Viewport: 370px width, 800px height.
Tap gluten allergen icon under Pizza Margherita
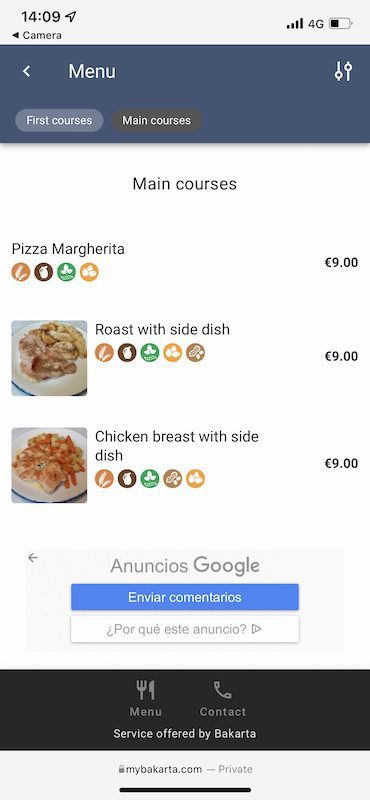coord(21,272)
